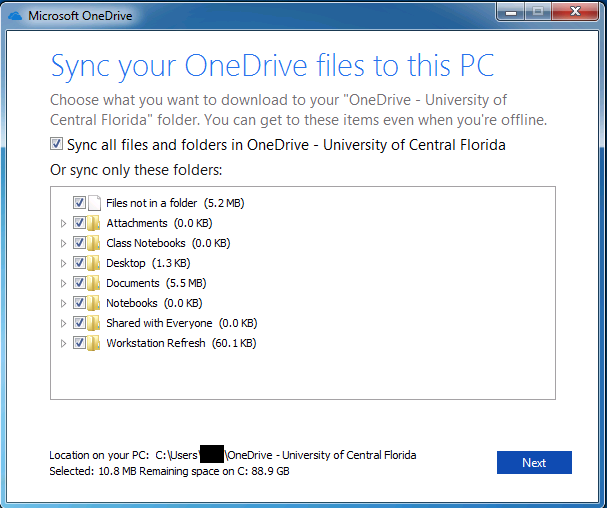Image resolution: width=607 pixels, height=508 pixels.
Task: Select the 'Workstation Refresh (60.1 KB)' label
Action: pos(181,343)
